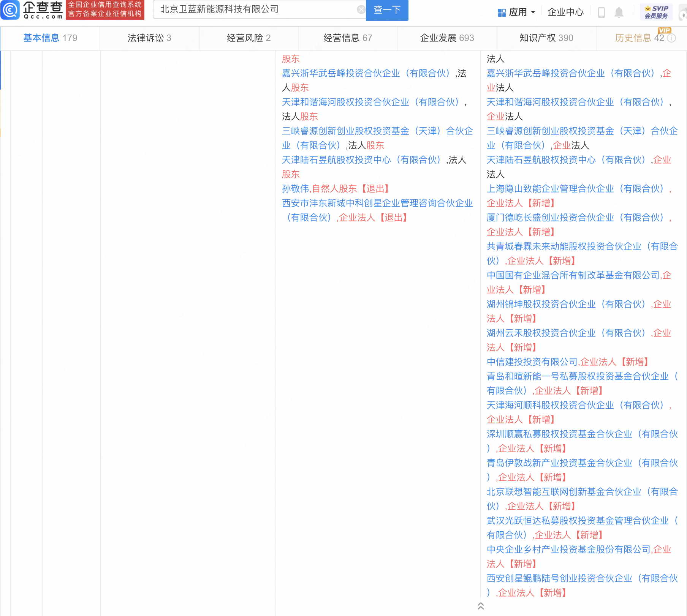Open 中国国有企业混合所有制改革基金 link
Viewport: 687px width, 616px height.
pos(573,275)
